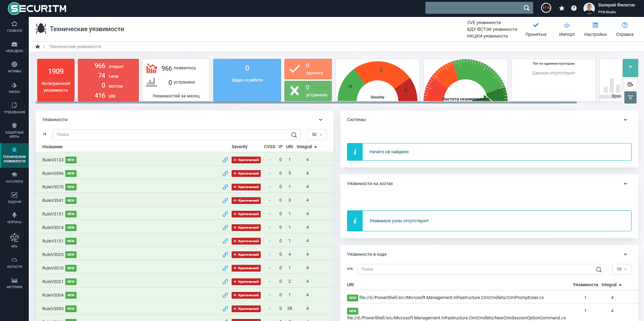This screenshot has width=644, height=321.
Task: Open the Принятые vulnerabilities view
Action: click(x=536, y=29)
